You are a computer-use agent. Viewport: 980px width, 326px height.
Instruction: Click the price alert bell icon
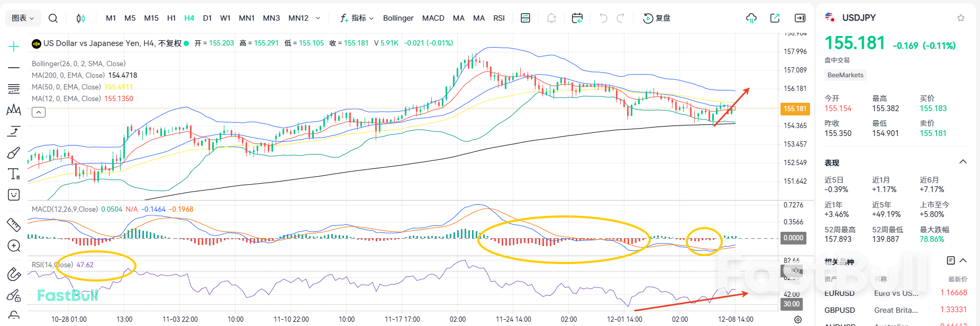click(x=551, y=19)
